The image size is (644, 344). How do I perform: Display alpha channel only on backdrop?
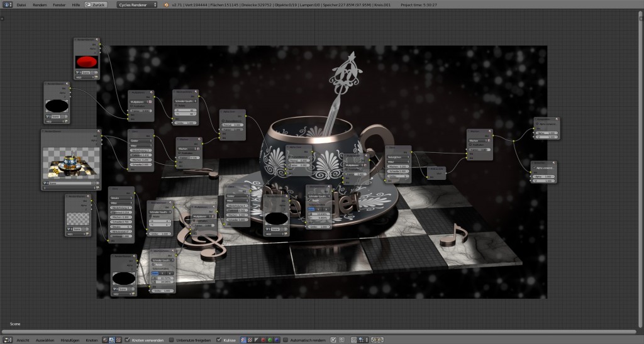[x=257, y=340]
